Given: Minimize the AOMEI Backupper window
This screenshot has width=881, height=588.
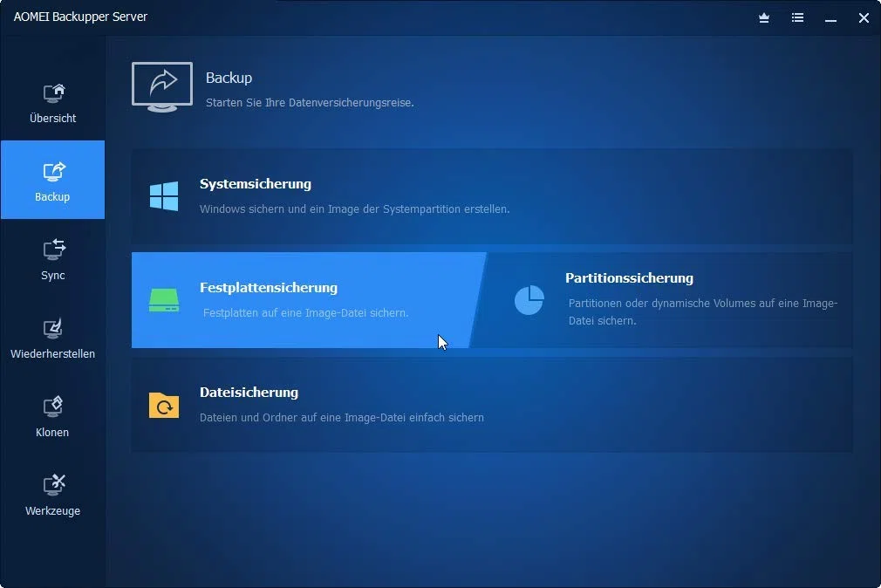Looking at the screenshot, I should (830, 18).
